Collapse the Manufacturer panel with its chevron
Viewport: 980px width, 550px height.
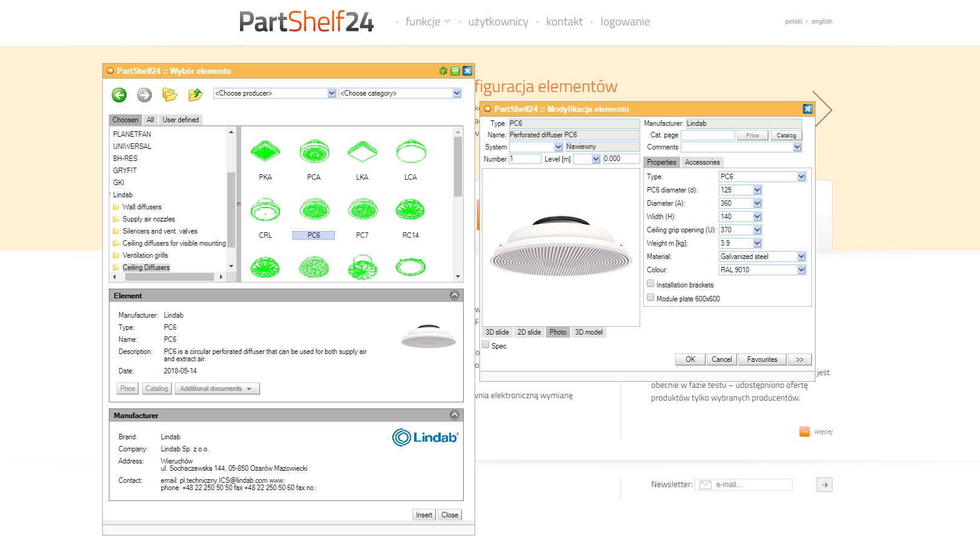pos(455,415)
